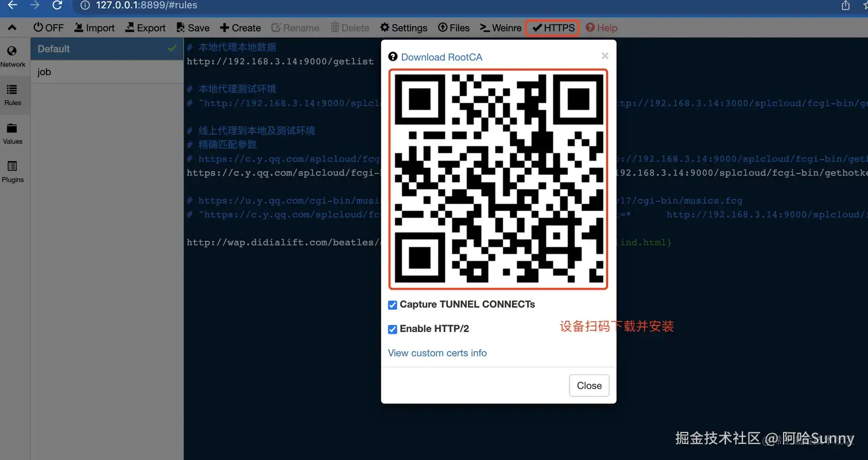Rename the selected rule

click(x=295, y=28)
